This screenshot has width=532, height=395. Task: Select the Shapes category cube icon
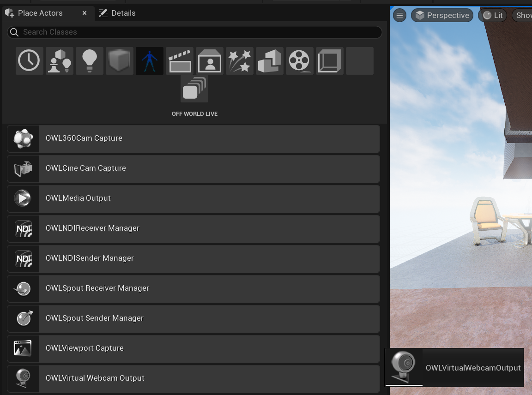120,61
